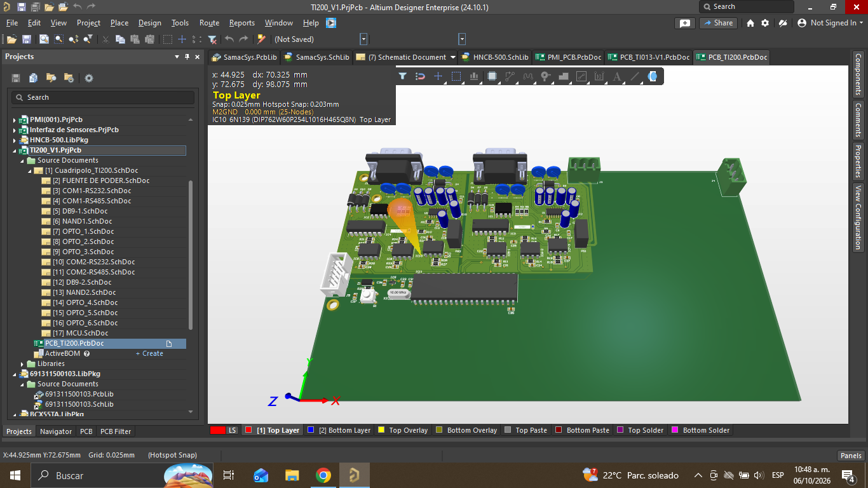Switch to the Navigator panel tab
The width and height of the screenshot is (868, 488).
tap(56, 431)
